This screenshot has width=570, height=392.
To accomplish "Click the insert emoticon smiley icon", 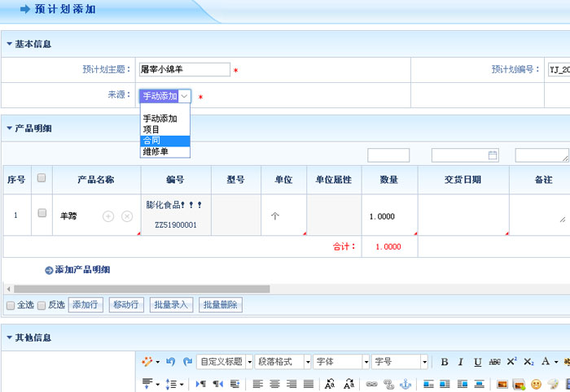I will 536,383.
